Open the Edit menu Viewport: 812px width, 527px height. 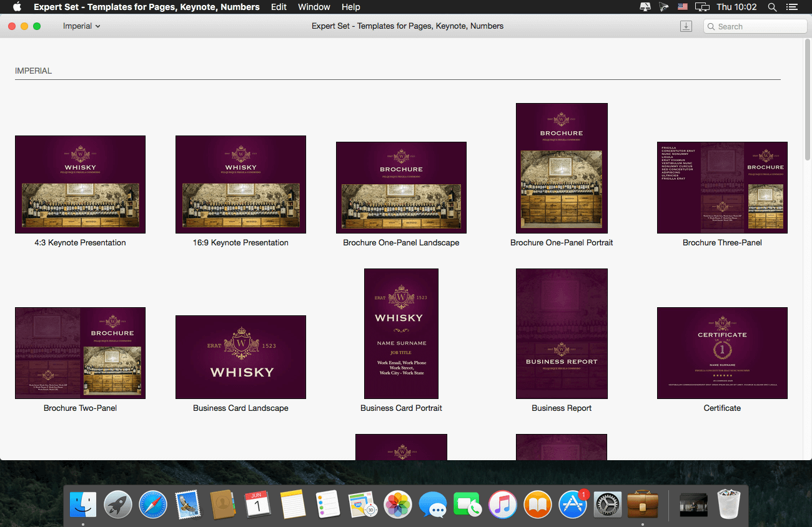pos(279,7)
